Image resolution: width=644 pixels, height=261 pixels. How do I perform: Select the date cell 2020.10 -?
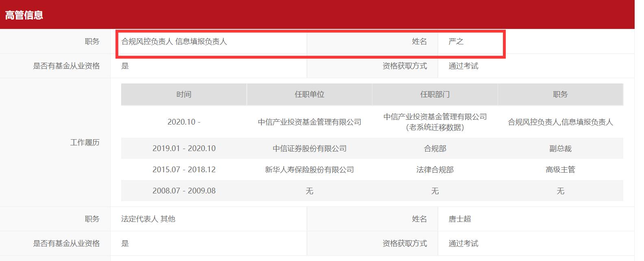click(x=184, y=122)
